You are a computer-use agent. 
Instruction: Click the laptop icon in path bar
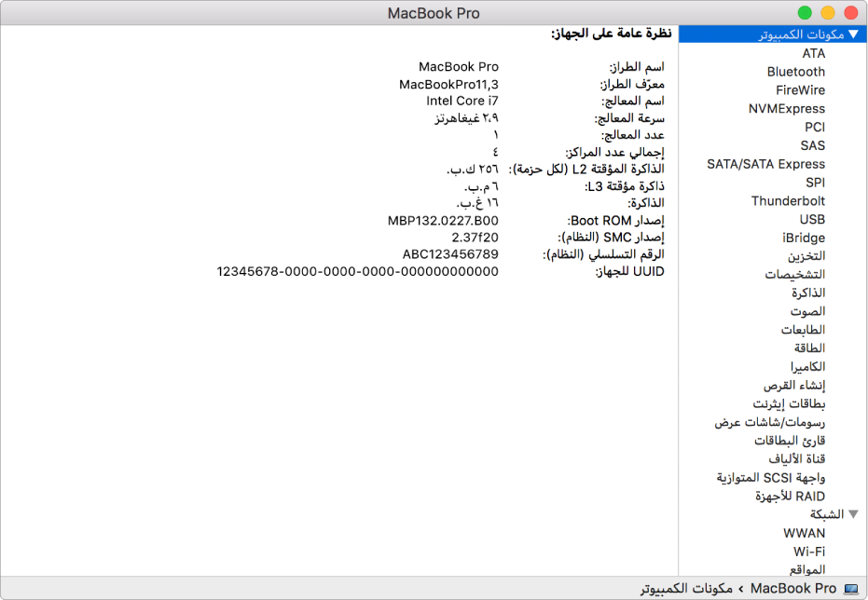pyautogui.click(x=851, y=589)
